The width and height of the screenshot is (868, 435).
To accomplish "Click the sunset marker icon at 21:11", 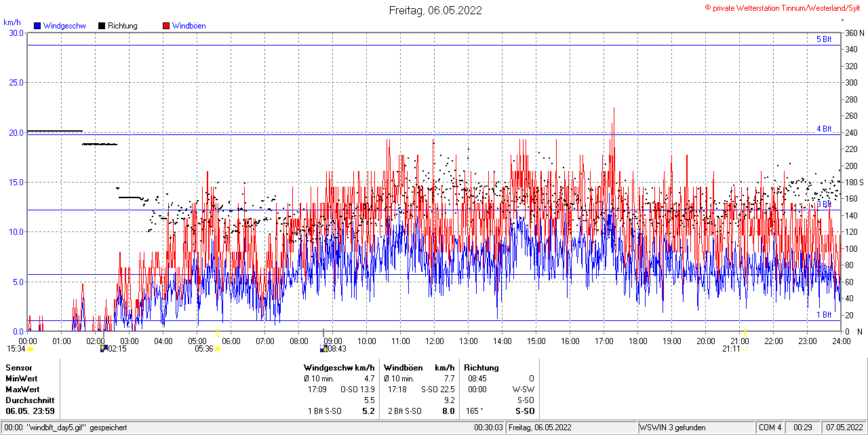I will click(745, 349).
